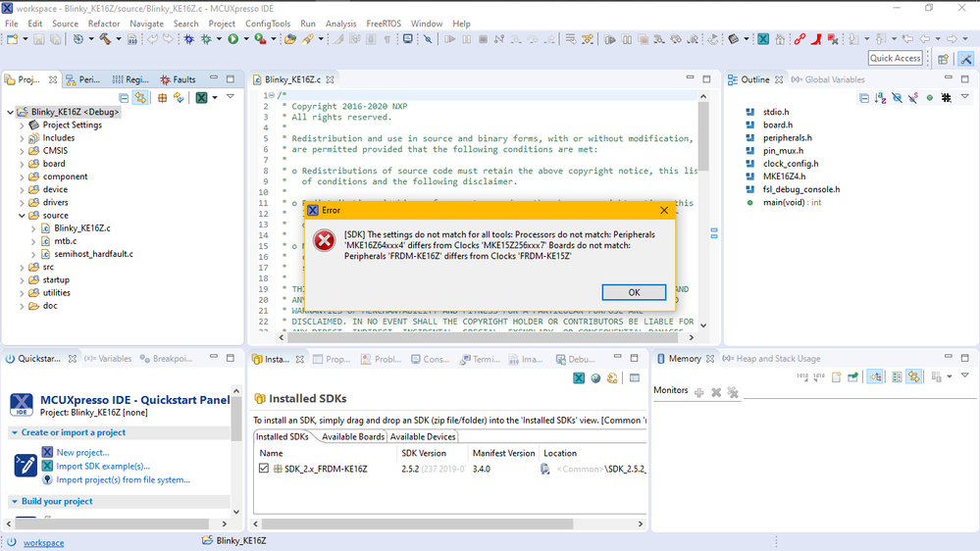
Task: Click fsl_debug_console.h in Outline
Action: pyautogui.click(x=801, y=189)
